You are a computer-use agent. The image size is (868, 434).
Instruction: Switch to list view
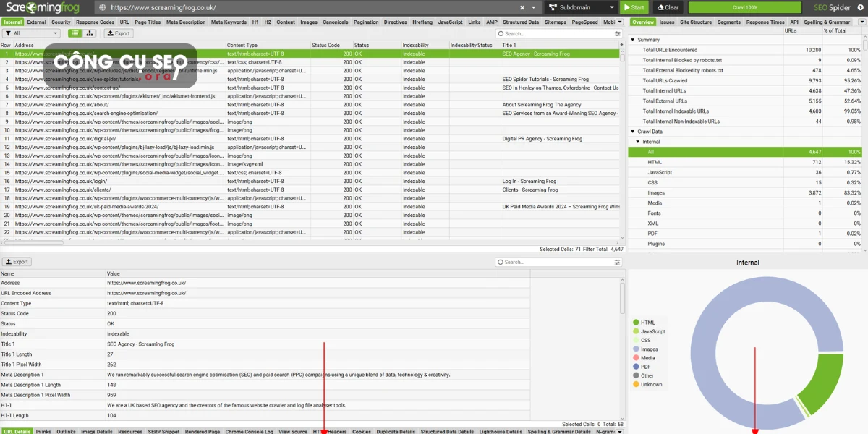(x=75, y=33)
